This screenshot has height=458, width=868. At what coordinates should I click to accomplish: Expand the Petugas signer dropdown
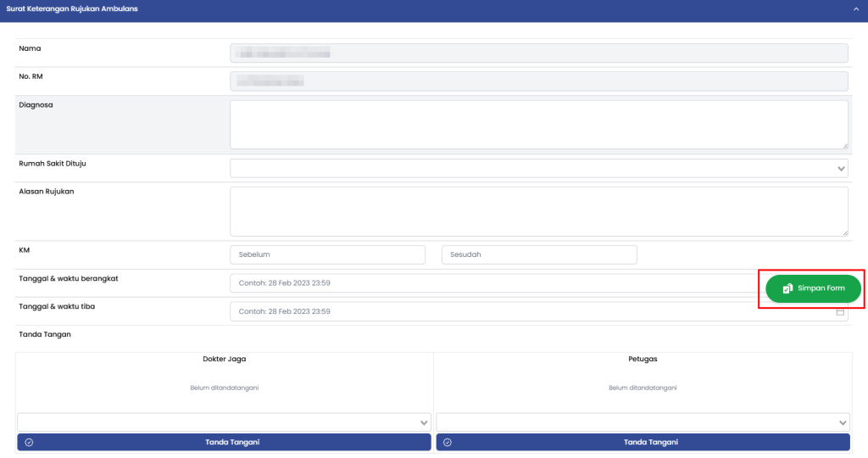pyautogui.click(x=643, y=422)
